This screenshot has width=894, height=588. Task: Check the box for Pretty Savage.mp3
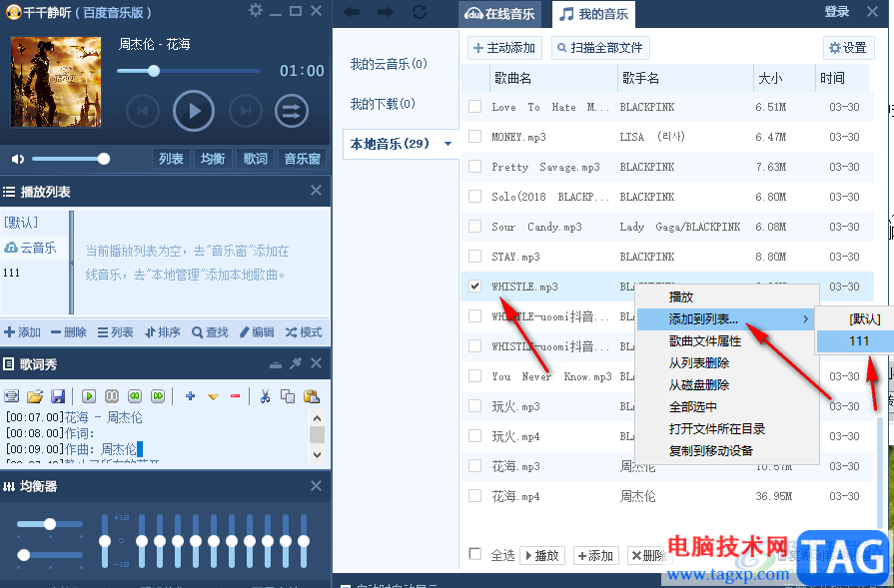click(474, 167)
